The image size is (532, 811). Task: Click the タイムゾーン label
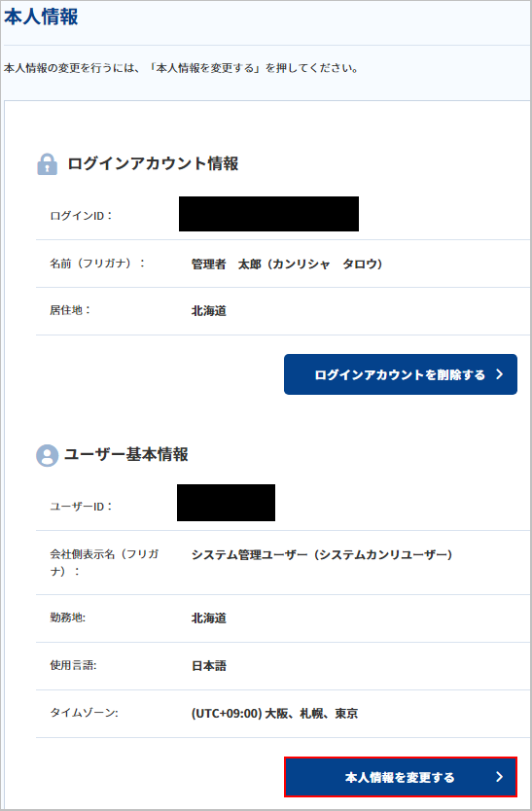tap(84, 713)
